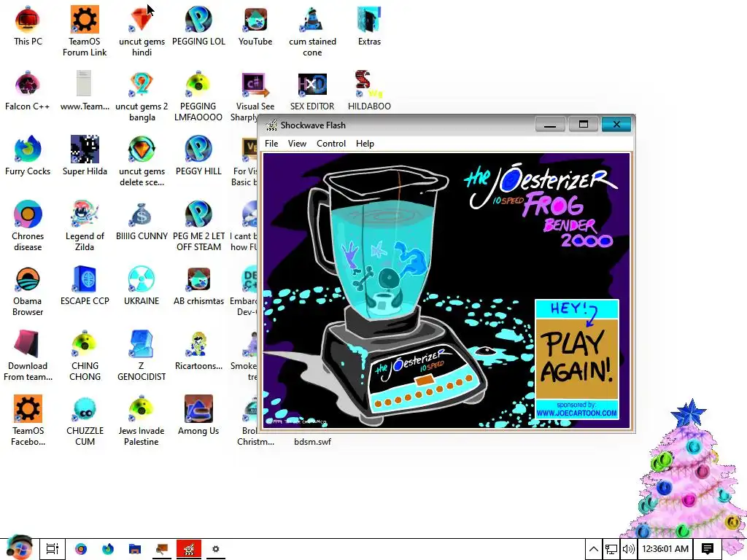Open Task View on the taskbar

click(x=52, y=549)
